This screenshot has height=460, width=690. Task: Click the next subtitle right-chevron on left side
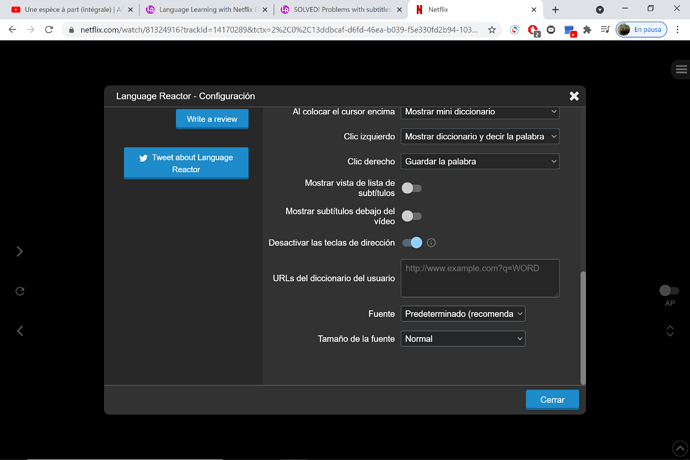click(x=19, y=251)
